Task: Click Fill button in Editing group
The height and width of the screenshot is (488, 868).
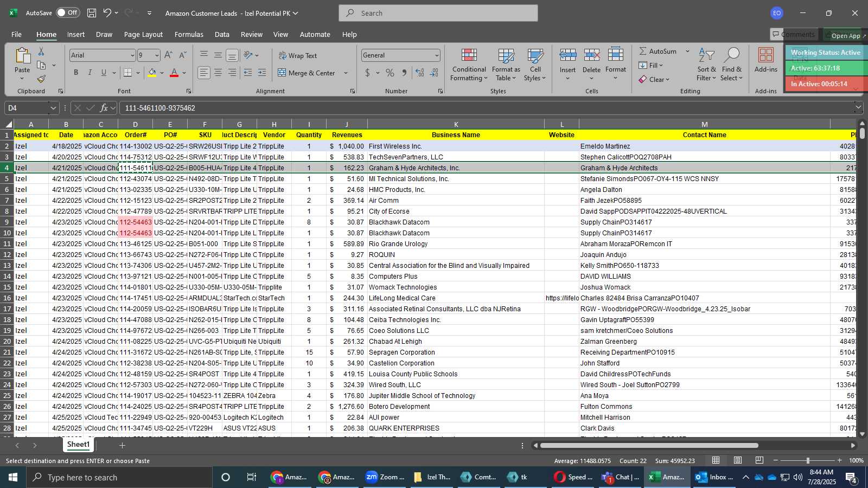Action: 650,65
